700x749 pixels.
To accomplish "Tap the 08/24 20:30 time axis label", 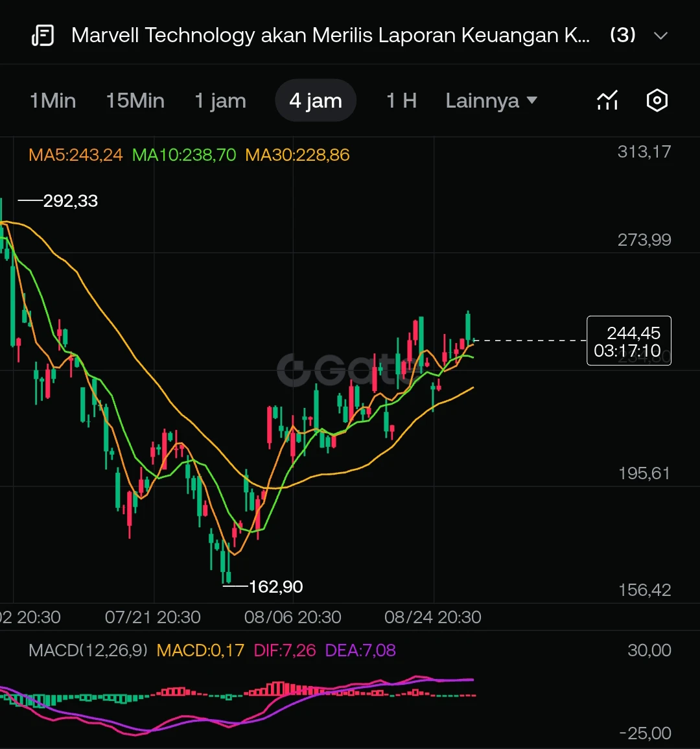I will point(432,617).
